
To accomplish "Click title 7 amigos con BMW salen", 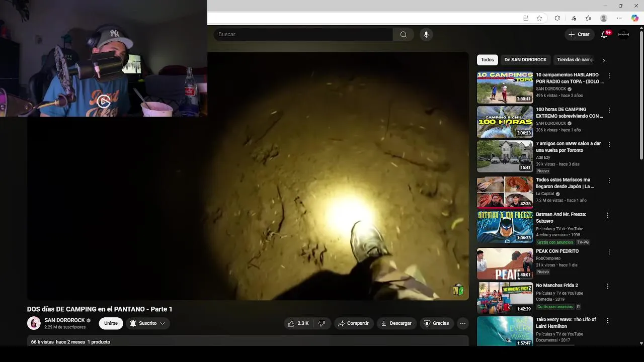I will click(569, 147).
